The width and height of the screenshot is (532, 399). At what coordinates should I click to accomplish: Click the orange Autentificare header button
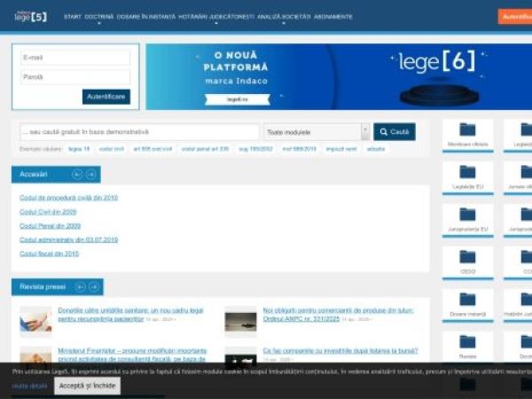515,17
